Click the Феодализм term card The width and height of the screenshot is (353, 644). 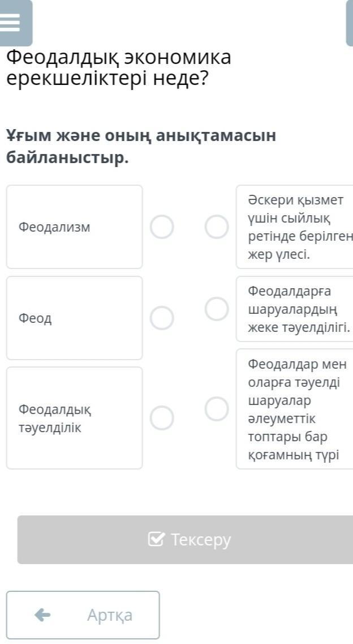click(x=74, y=227)
